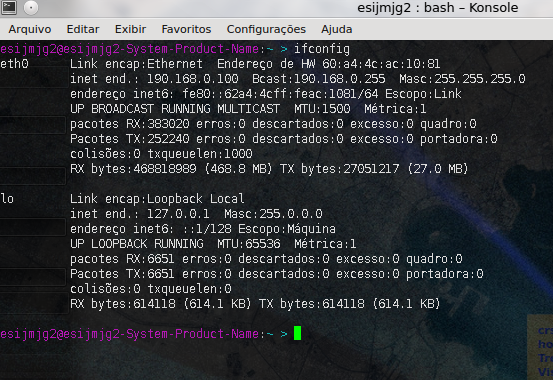Click 'Link encap:Loopback Local' text
Screen dimensions: 553x380
point(157,199)
